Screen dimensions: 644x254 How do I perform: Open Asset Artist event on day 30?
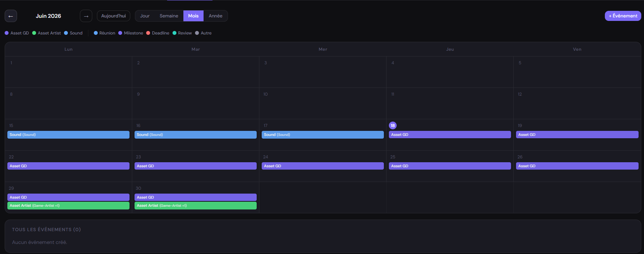pos(195,206)
